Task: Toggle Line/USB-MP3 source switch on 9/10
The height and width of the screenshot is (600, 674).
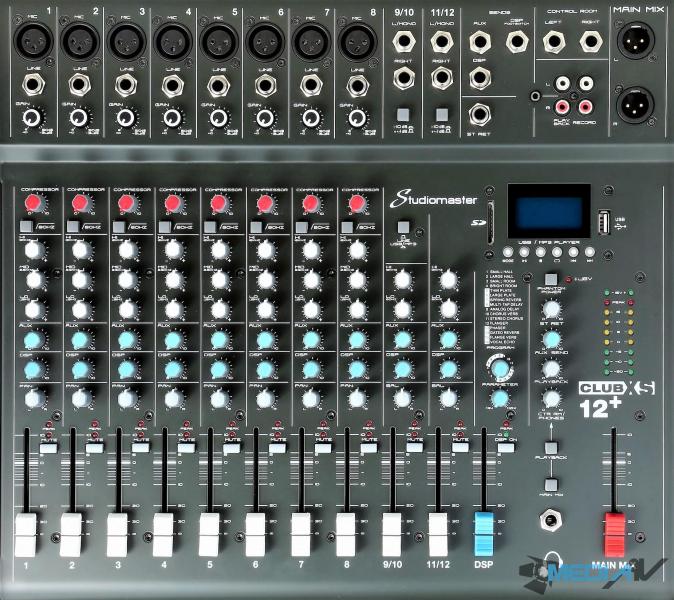Action: (403, 227)
